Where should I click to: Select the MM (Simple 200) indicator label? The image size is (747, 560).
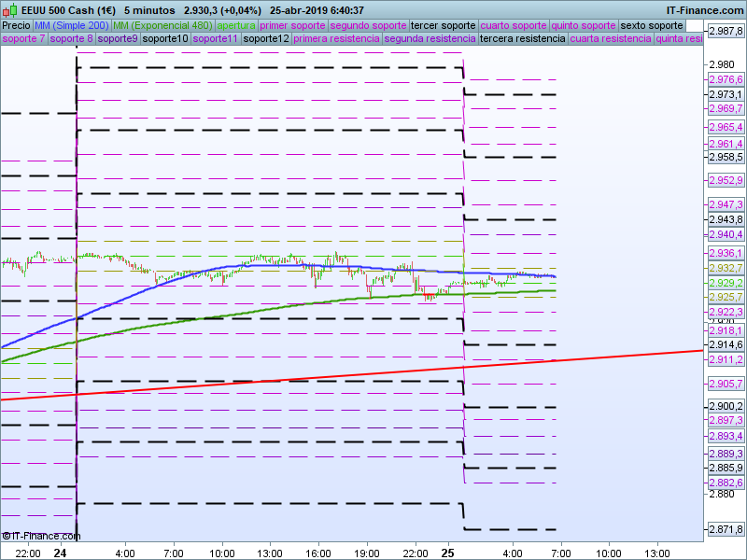[72, 26]
